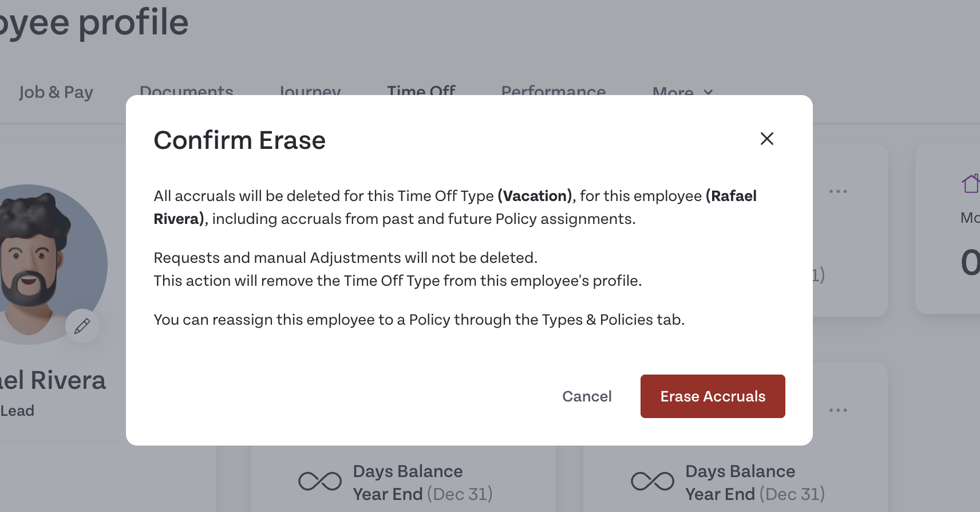Click the purple house icon

971,184
